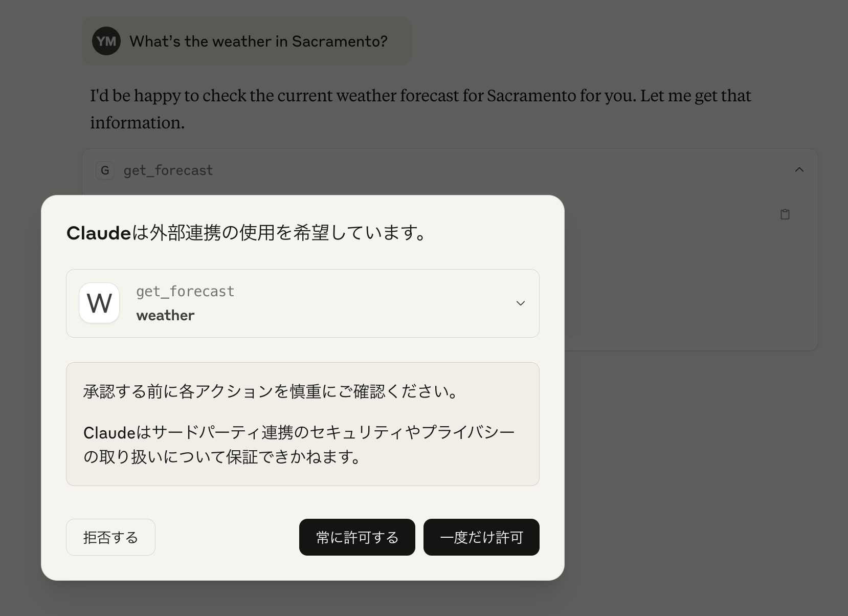Click the YM user avatar
This screenshot has height=616, width=848.
click(x=106, y=41)
